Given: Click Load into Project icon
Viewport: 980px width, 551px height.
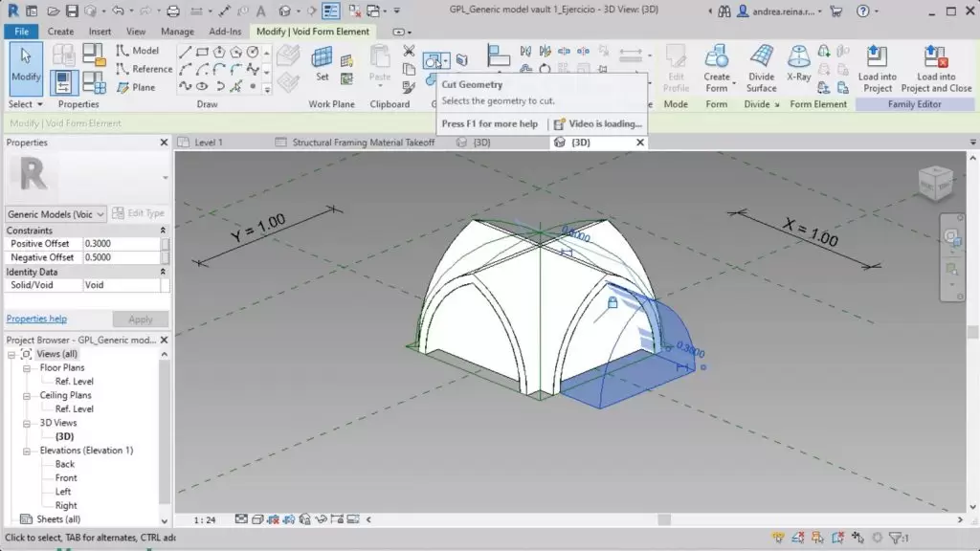Looking at the screenshot, I should (x=876, y=67).
